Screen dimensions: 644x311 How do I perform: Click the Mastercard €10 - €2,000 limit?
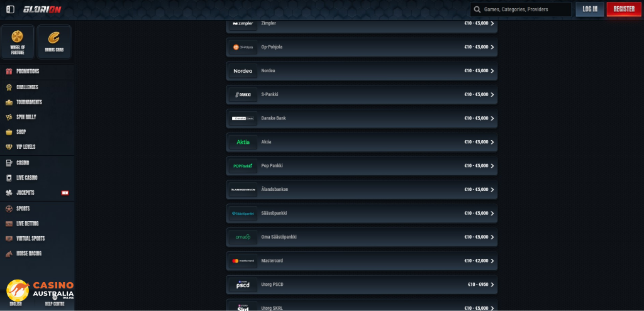click(x=477, y=261)
